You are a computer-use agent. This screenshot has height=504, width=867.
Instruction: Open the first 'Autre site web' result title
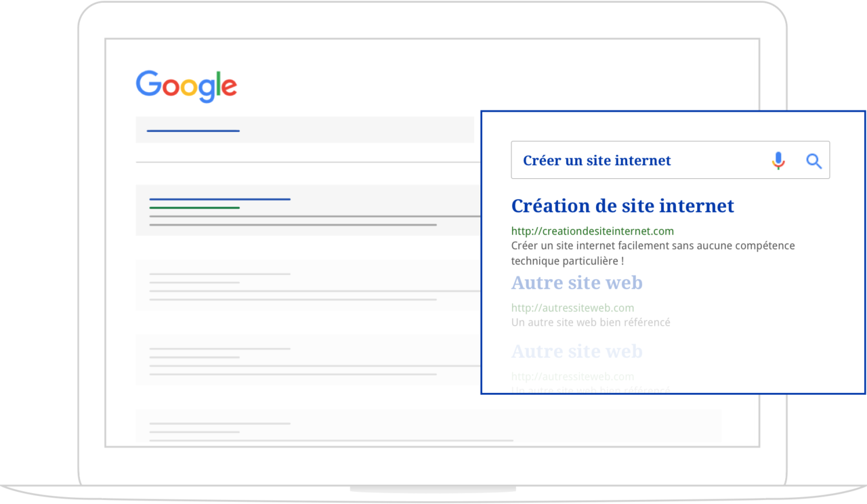click(x=577, y=282)
